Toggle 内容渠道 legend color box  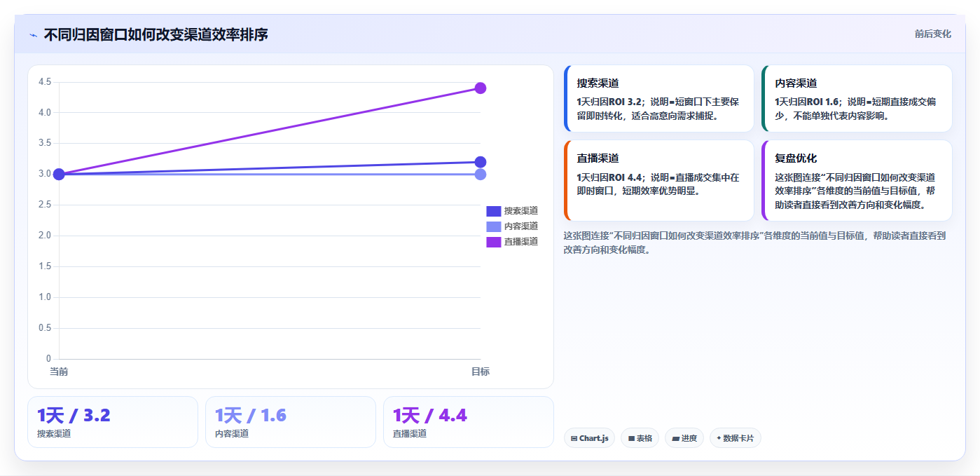tap(494, 226)
